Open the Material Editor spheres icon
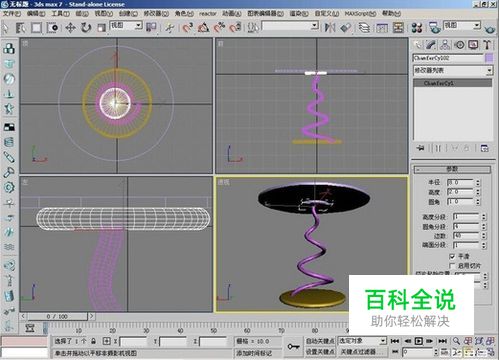Screen dimensions: 499x360 417,27
